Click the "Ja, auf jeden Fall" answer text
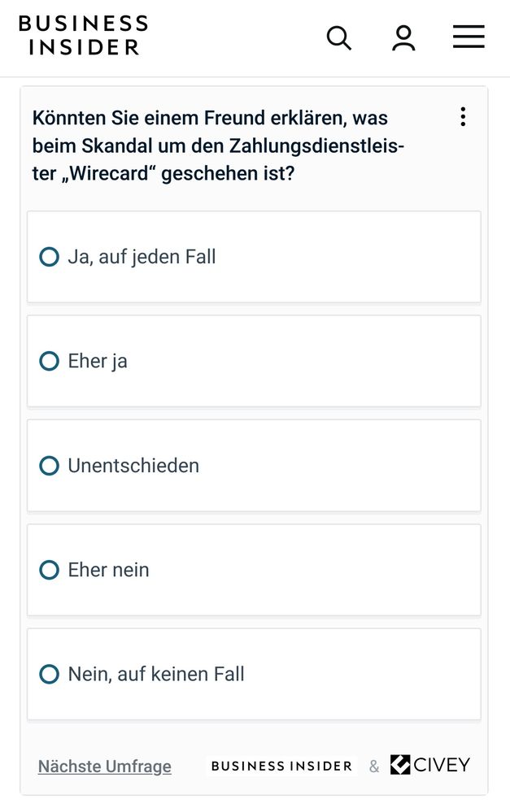 [142, 257]
